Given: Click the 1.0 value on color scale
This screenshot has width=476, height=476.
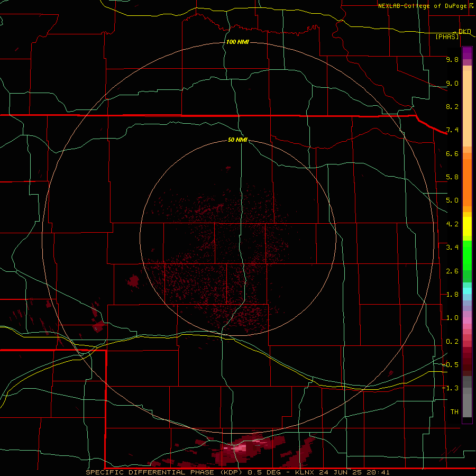Looking at the screenshot, I should pyautogui.click(x=452, y=318).
